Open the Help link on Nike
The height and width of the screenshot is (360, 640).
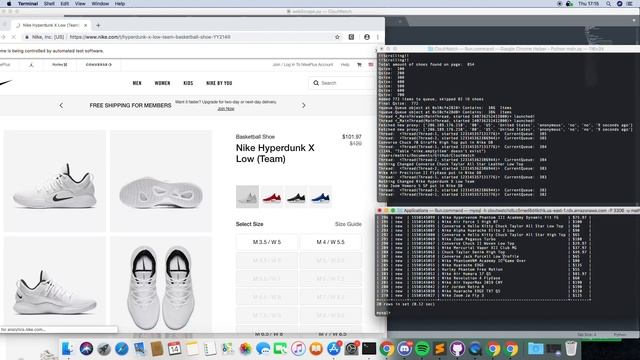pyautogui.click(x=345, y=64)
